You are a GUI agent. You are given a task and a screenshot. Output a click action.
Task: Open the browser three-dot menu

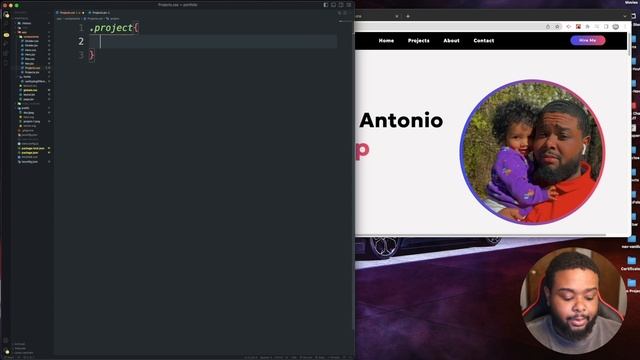click(x=625, y=27)
